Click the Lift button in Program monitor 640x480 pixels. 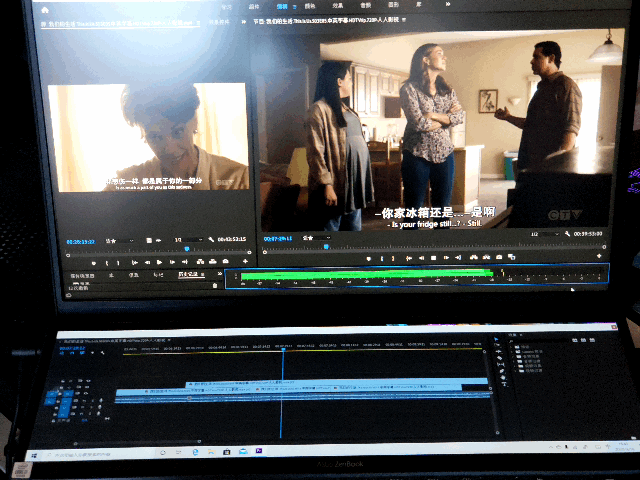click(x=473, y=257)
